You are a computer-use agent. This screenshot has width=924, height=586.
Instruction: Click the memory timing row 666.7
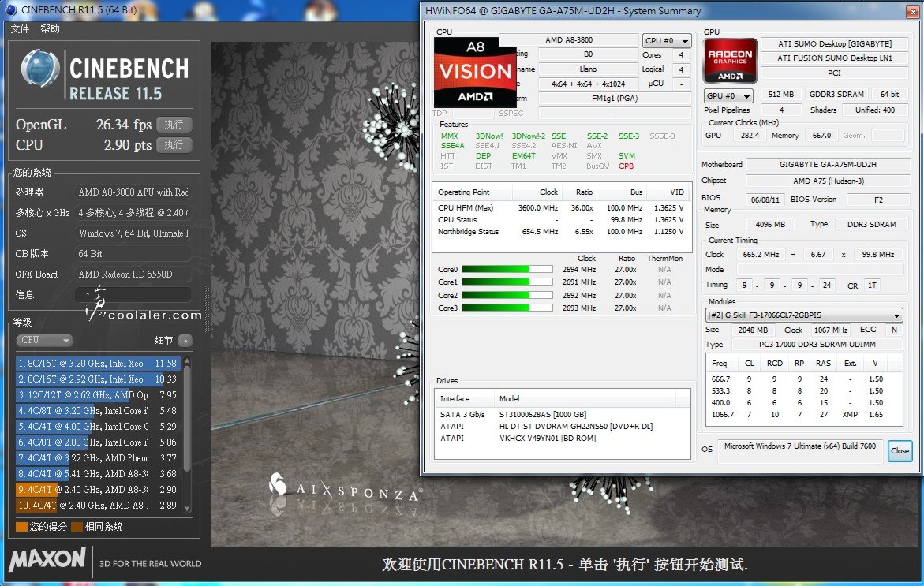[804, 379]
